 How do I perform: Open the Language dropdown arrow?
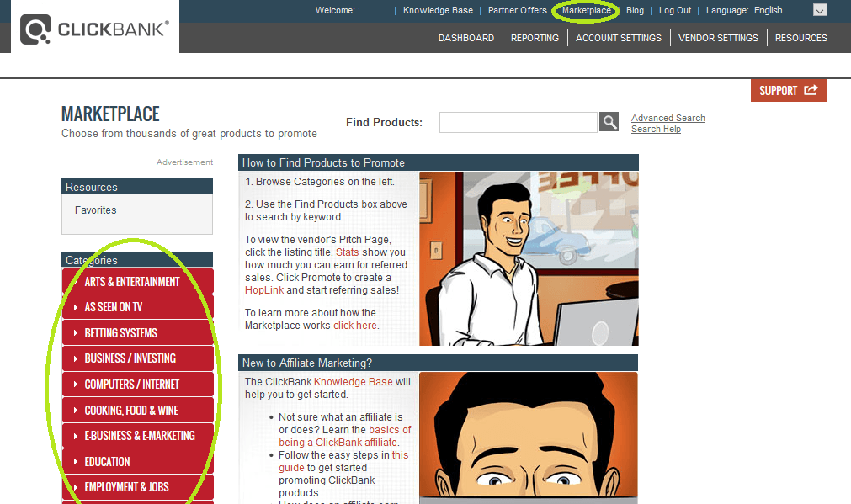click(x=820, y=11)
